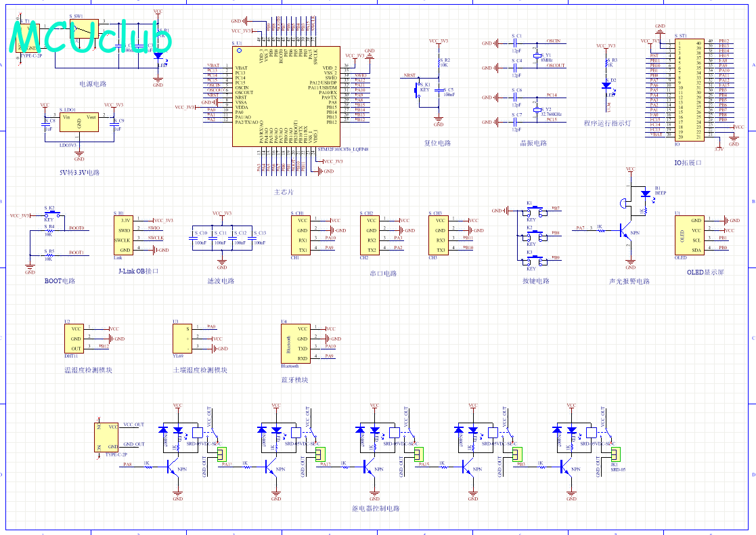Click the K3 push button wired to PB9
This screenshot has width=756, height=535.
tap(534, 261)
